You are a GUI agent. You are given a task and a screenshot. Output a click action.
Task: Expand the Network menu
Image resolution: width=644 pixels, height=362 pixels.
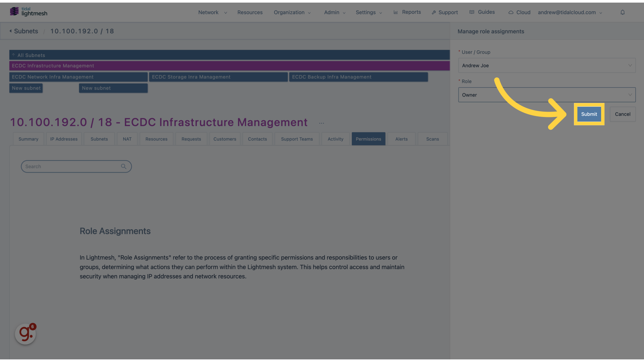pos(213,12)
